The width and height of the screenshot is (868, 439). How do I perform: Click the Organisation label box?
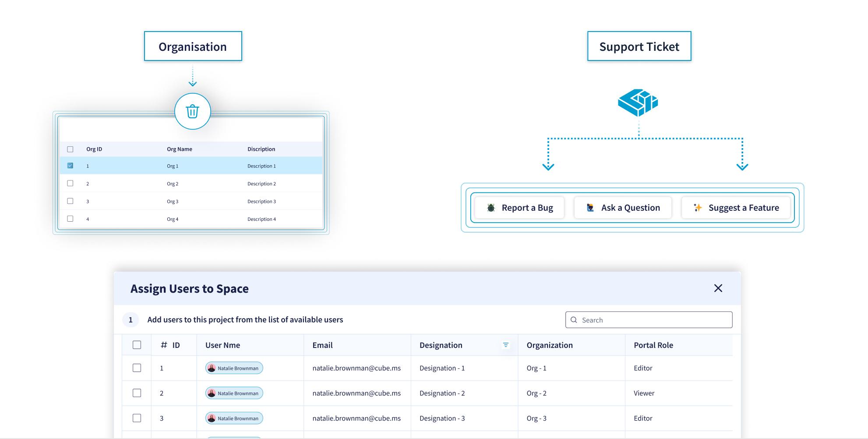(193, 46)
